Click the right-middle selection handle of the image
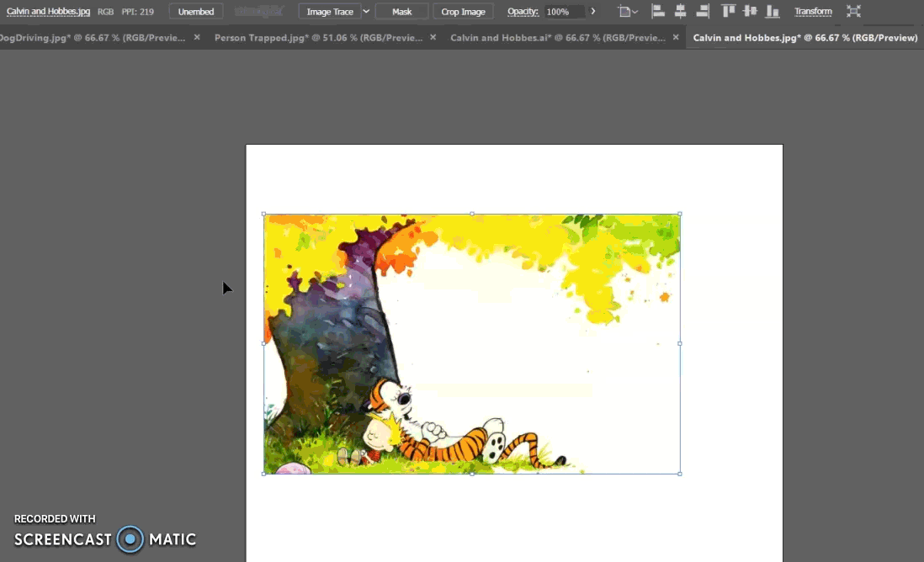This screenshot has height=562, width=924. click(x=680, y=343)
